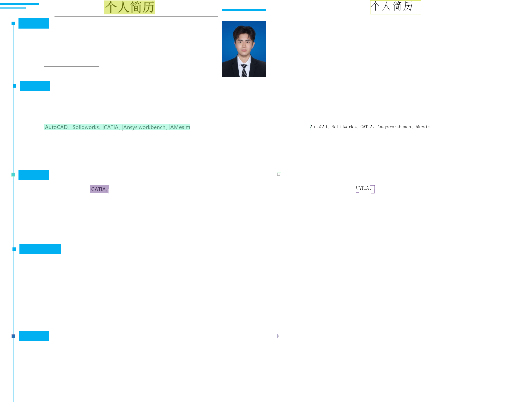Click Solidworks in the green highlighted list
This screenshot has width=532, height=402.
pos(86,127)
